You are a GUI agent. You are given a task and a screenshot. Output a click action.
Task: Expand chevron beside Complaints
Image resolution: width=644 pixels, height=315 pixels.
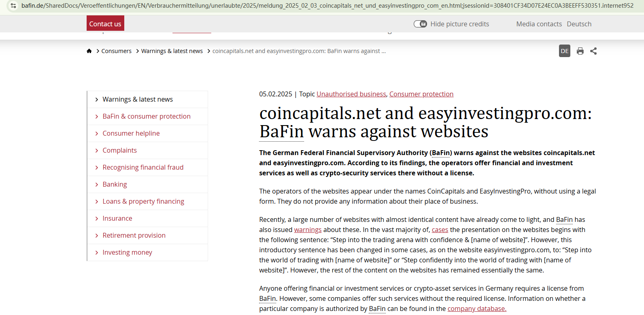[96, 151]
